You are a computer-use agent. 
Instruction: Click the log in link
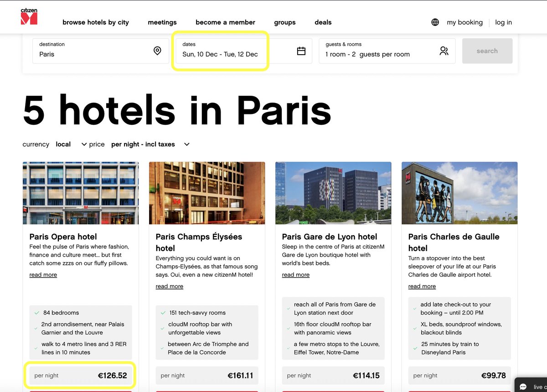click(x=503, y=22)
